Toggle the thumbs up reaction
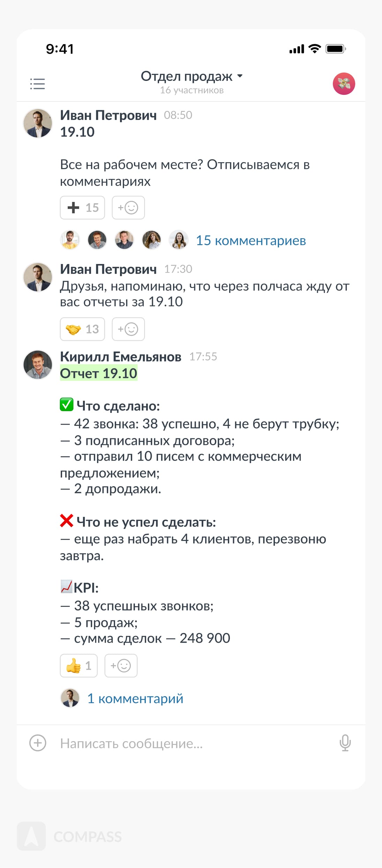This screenshot has width=382, height=868. point(78,666)
